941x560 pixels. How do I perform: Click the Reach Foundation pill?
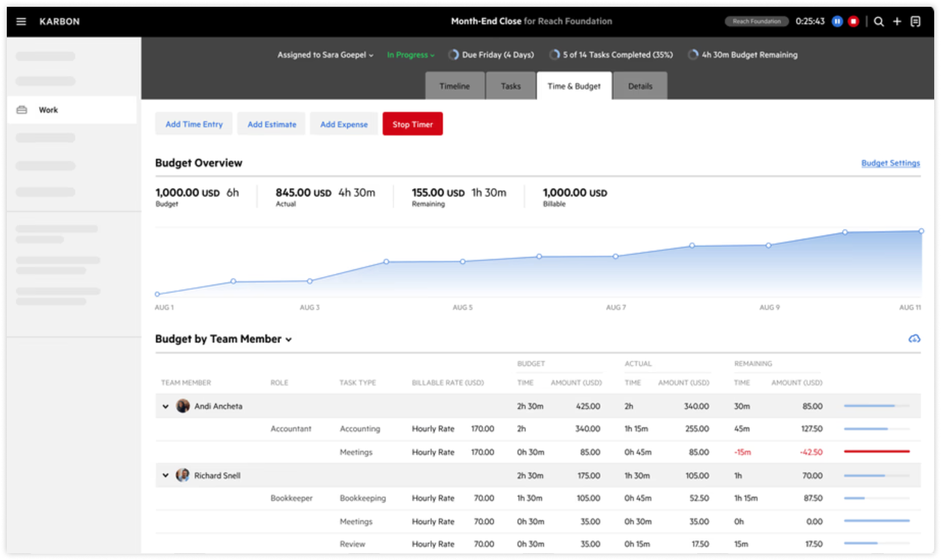[756, 22]
